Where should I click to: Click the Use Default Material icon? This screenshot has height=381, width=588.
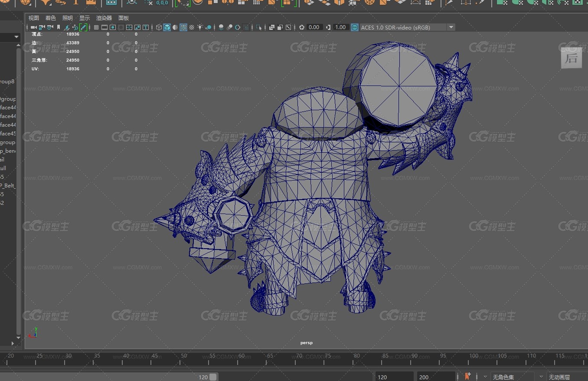(176, 27)
